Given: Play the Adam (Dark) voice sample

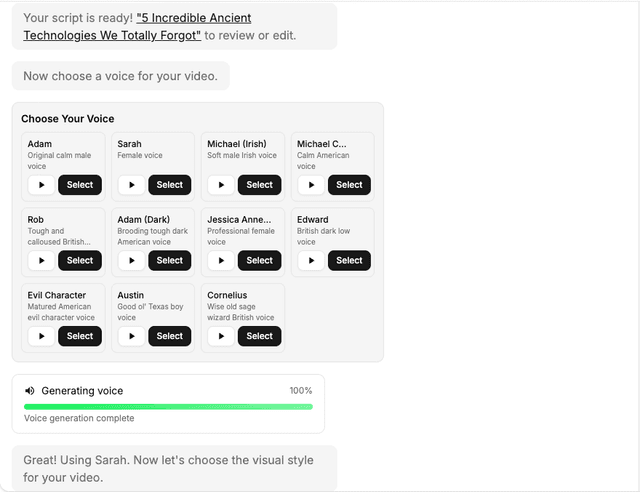Looking at the screenshot, I should pyautogui.click(x=131, y=261).
